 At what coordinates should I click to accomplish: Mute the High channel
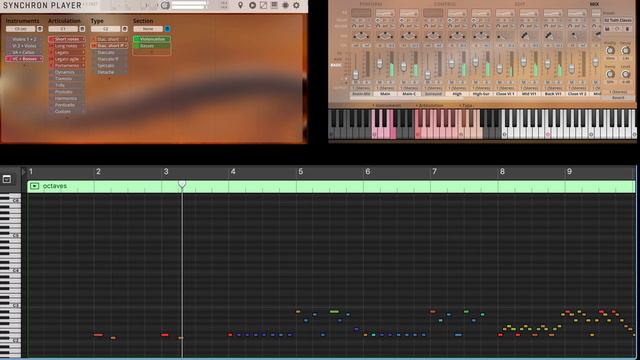point(452,83)
